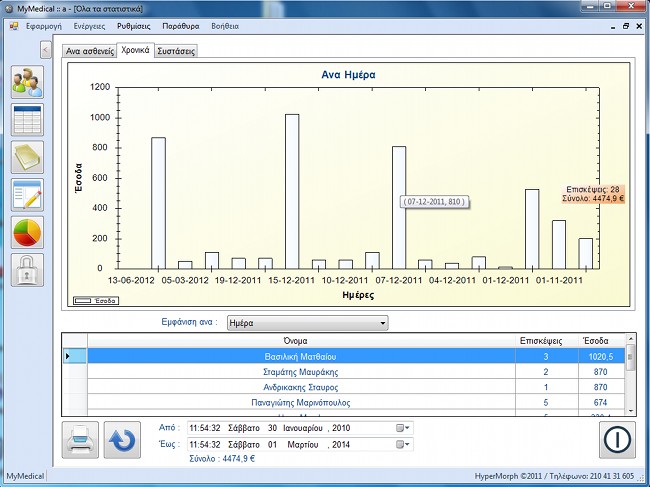Viewport: 650px width, 487px height.
Task: Click the padlock lock icon
Action: 28,270
